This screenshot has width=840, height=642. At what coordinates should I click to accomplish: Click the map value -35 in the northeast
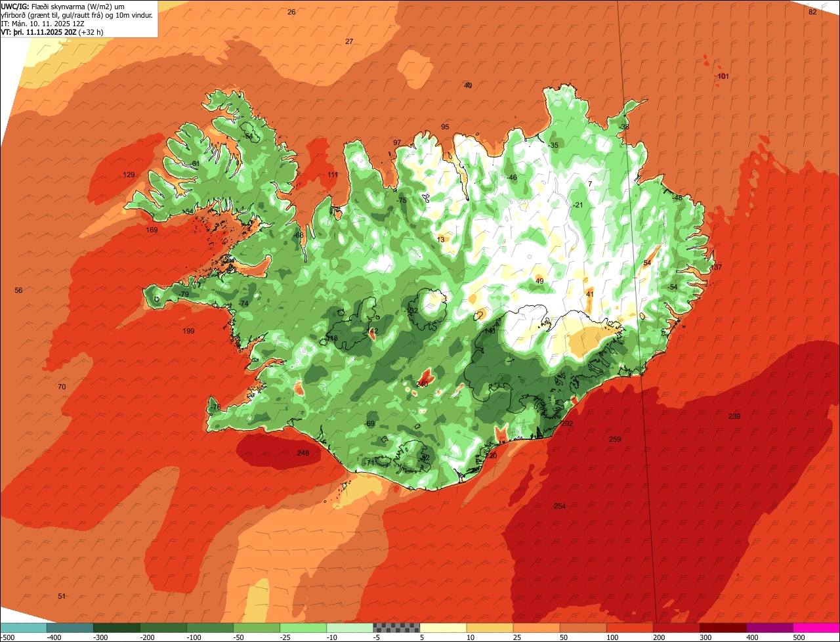(553, 146)
